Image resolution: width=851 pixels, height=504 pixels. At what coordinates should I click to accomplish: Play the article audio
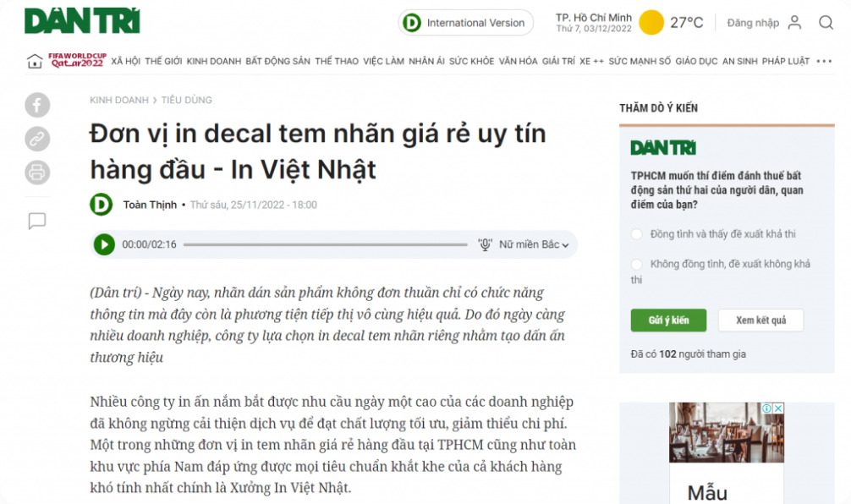click(104, 244)
